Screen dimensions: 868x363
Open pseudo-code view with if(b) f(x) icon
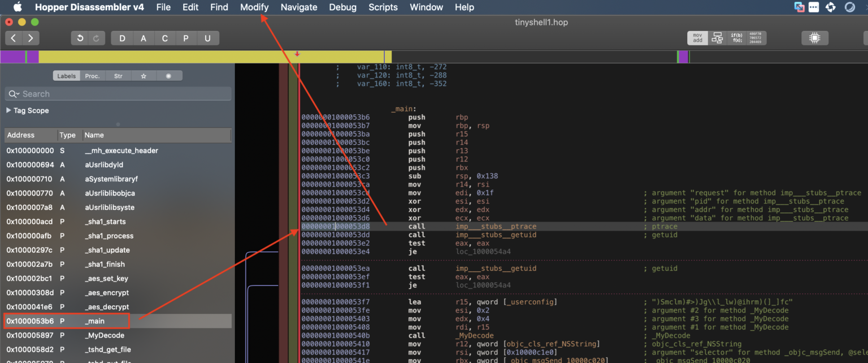[736, 38]
